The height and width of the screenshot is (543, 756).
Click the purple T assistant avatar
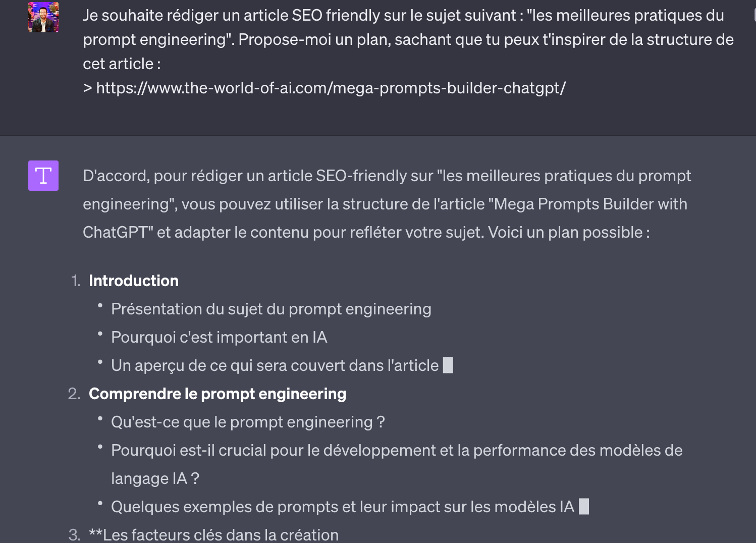[x=43, y=176]
